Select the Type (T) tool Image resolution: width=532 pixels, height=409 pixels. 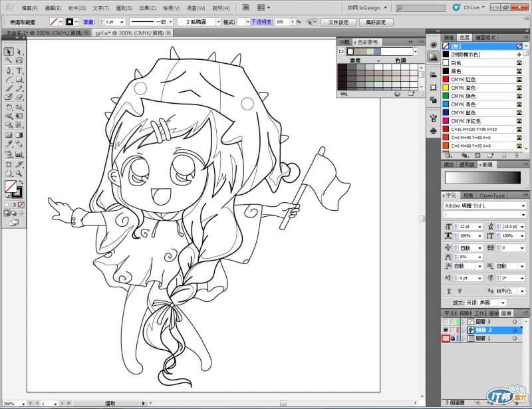pyautogui.click(x=19, y=70)
